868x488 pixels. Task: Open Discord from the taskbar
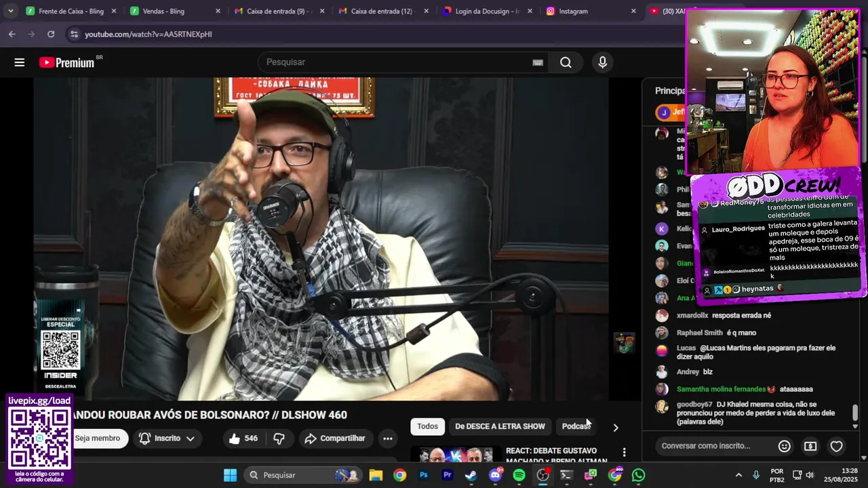click(x=496, y=475)
